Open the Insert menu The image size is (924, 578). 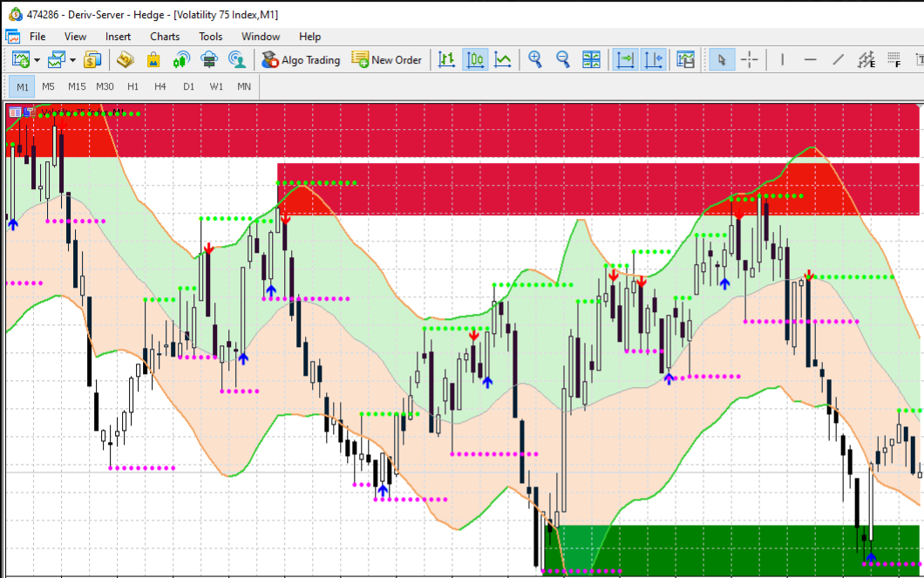118,37
